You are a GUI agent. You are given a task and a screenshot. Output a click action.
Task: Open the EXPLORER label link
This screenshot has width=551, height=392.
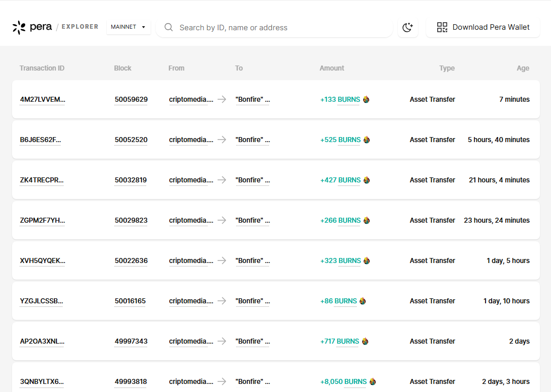80,27
